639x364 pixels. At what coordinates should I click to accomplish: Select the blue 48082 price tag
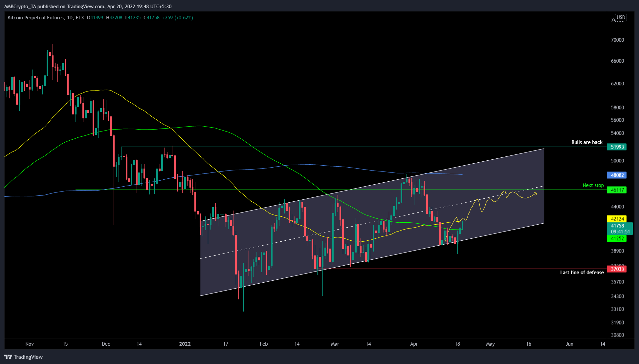[617, 175]
